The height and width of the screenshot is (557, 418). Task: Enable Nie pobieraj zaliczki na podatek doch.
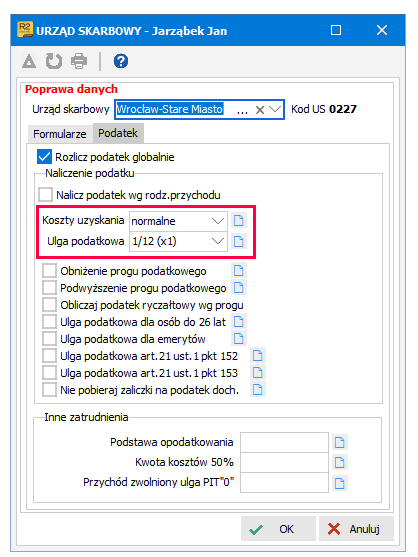(x=49, y=390)
